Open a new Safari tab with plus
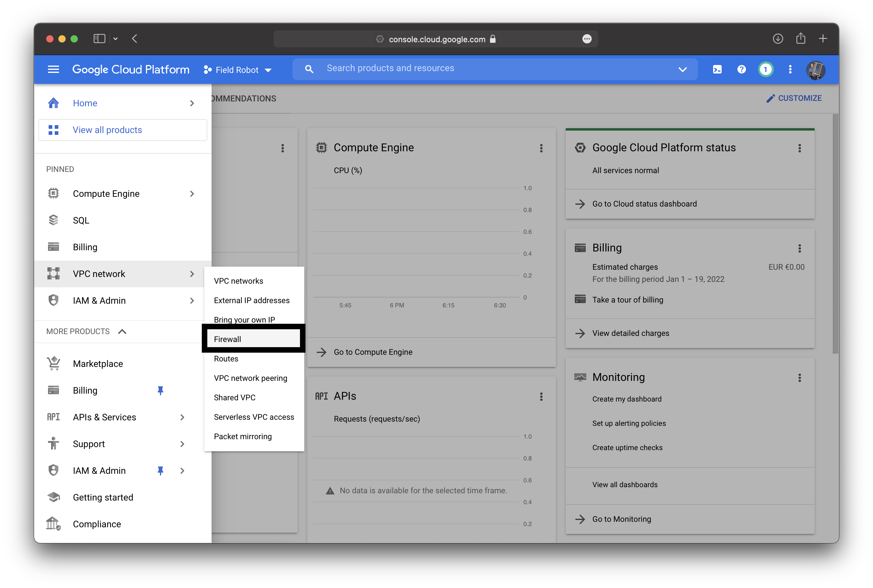The width and height of the screenshot is (873, 588). pyautogui.click(x=823, y=39)
